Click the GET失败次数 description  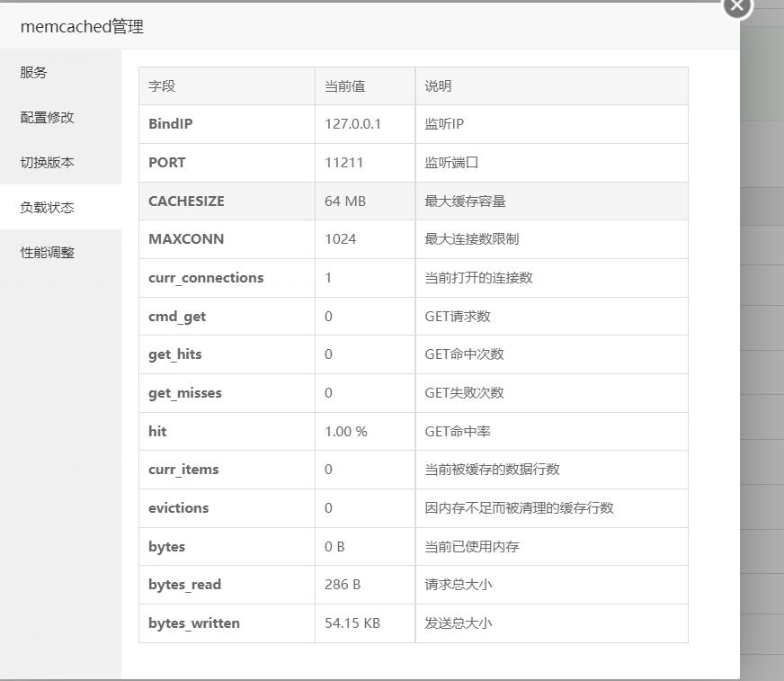(x=464, y=393)
